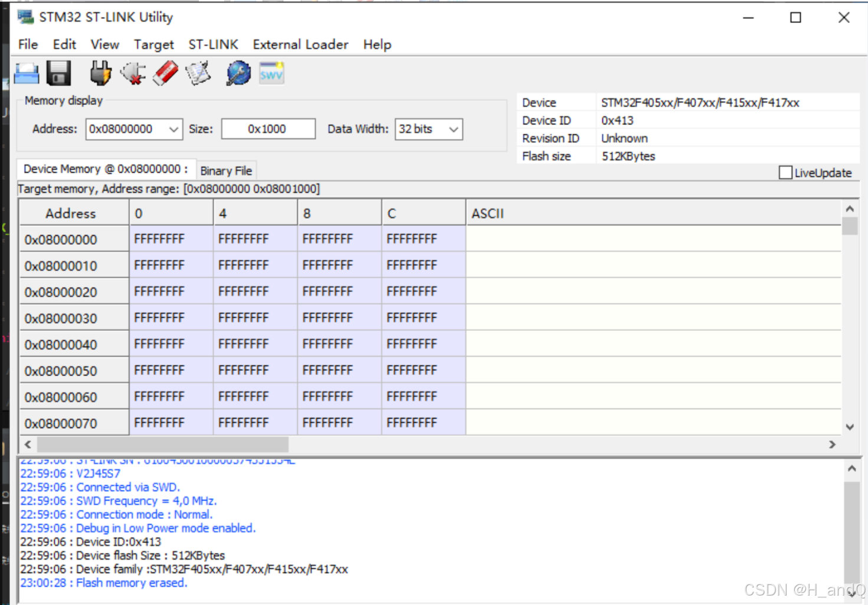The width and height of the screenshot is (868, 605).
Task: Click the Open file toolbar icon
Action: point(27,74)
